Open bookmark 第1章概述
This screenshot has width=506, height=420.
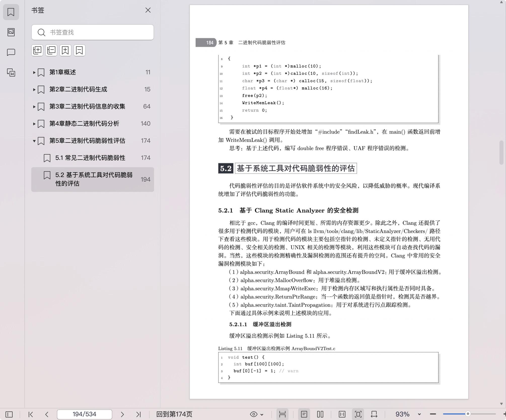click(63, 72)
